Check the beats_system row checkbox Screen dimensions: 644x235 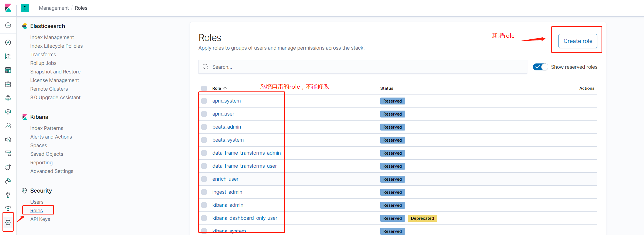(x=204, y=140)
